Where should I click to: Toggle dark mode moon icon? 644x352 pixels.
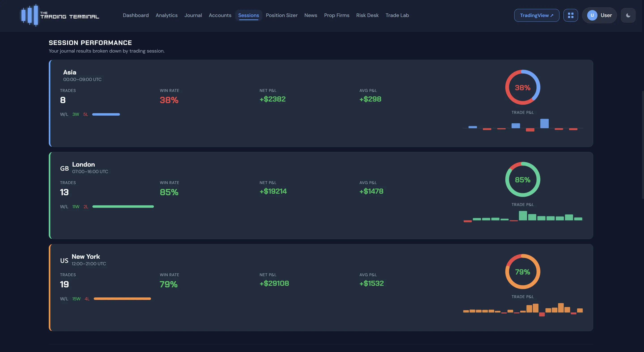click(x=628, y=15)
